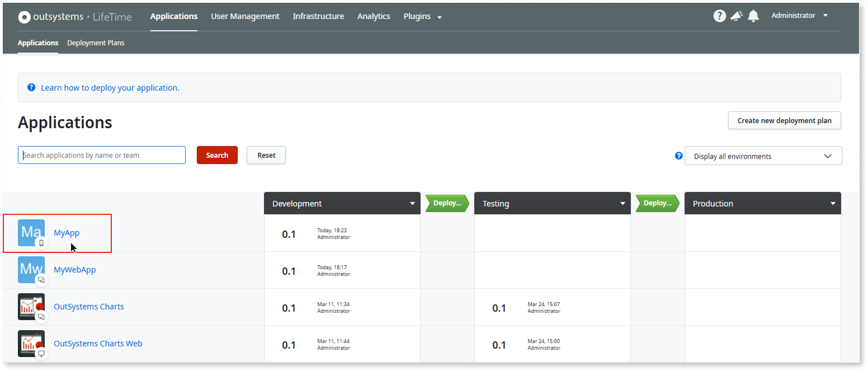Click the OutSystems Charts Web application icon
The image size is (868, 371).
click(31, 343)
